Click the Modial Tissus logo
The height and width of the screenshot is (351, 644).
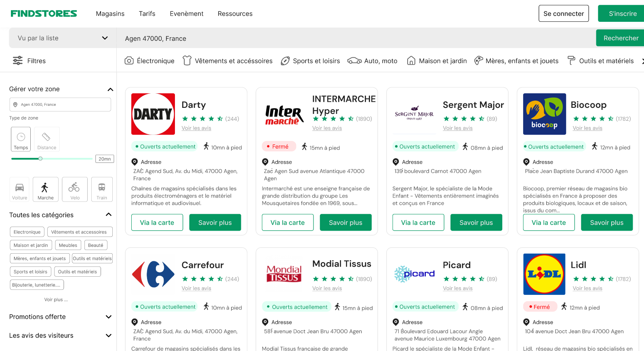pyautogui.click(x=284, y=273)
